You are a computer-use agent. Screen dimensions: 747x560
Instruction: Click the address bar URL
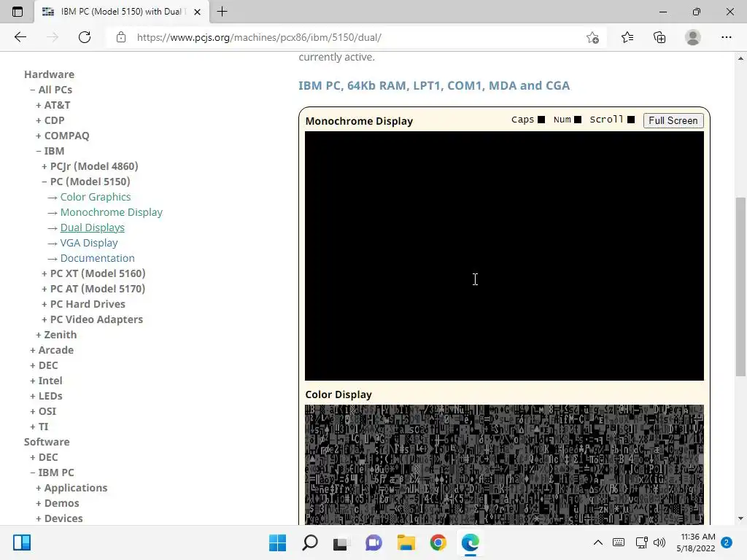tap(259, 37)
